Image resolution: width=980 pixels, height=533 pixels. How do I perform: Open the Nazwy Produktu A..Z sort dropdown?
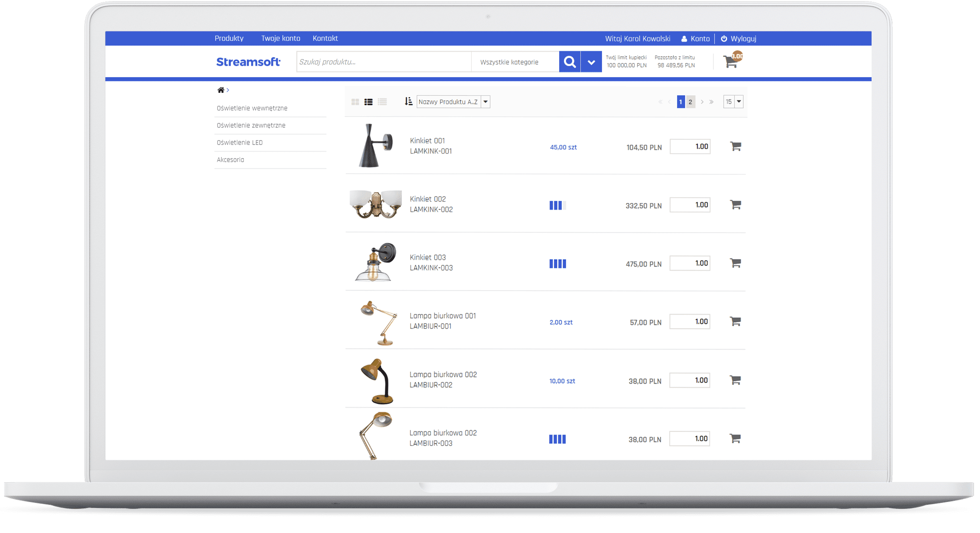(453, 102)
